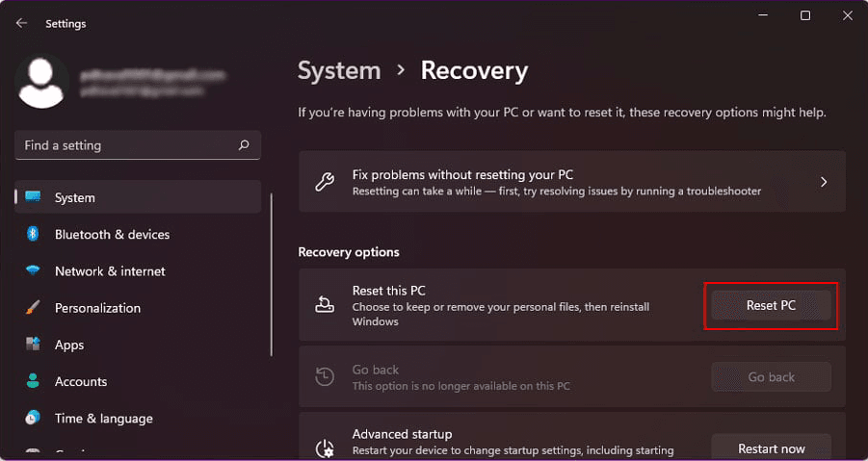Click the Apps icon in sidebar

coord(33,345)
